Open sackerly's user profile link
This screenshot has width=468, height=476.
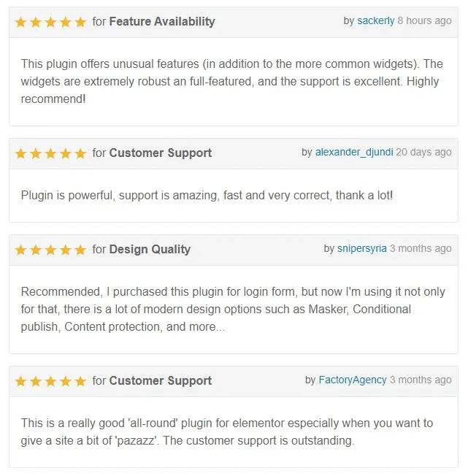375,20
